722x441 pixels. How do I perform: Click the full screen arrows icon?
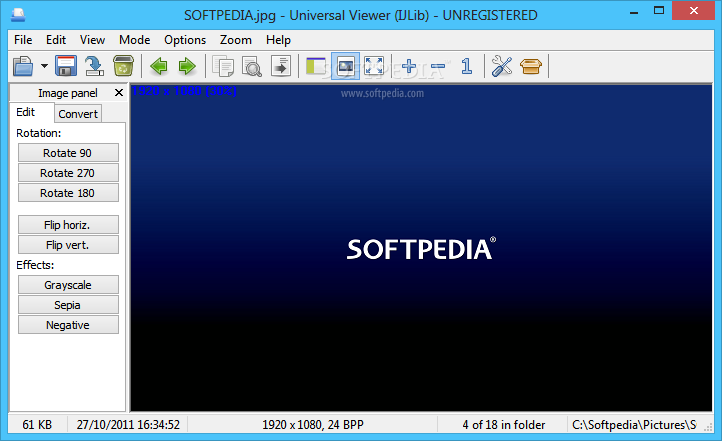[x=374, y=66]
